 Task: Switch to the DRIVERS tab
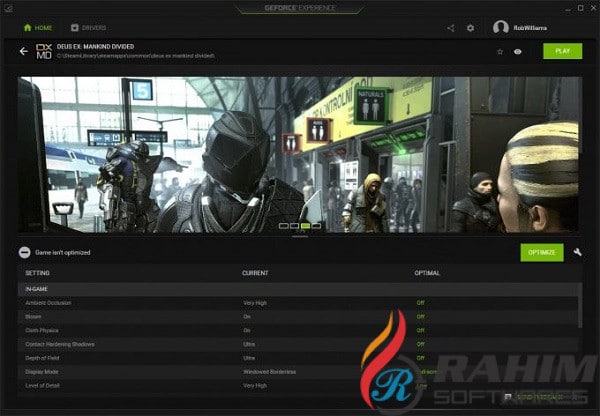tap(88, 28)
